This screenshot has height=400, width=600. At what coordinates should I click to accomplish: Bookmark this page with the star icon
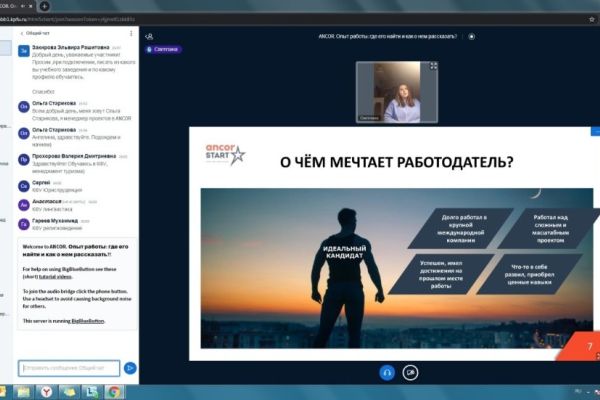point(592,19)
